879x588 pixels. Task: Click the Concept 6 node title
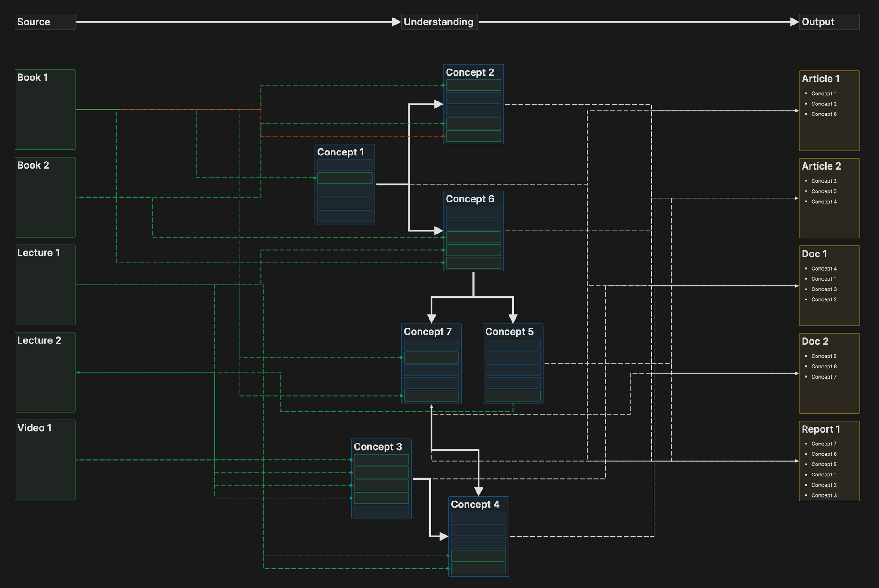coord(470,199)
